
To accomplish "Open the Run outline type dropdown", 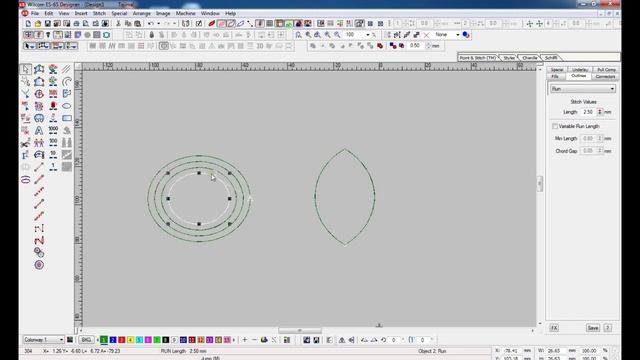I will click(x=582, y=89).
